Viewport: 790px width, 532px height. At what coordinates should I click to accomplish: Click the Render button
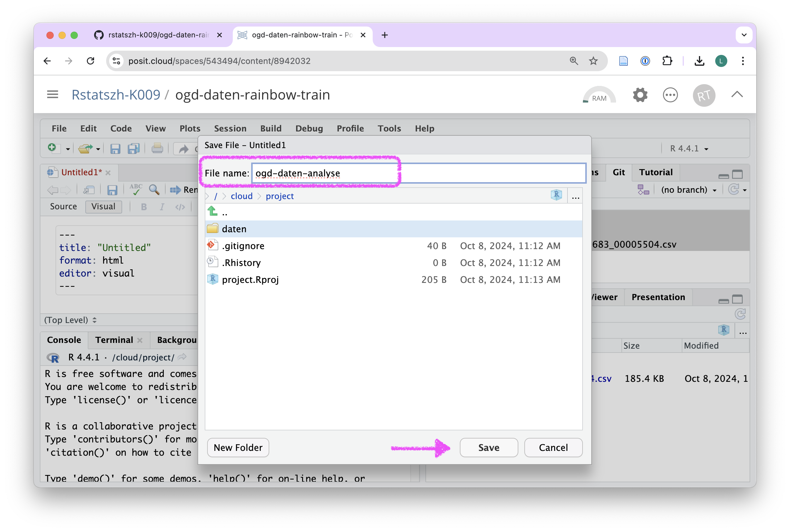pyautogui.click(x=184, y=190)
